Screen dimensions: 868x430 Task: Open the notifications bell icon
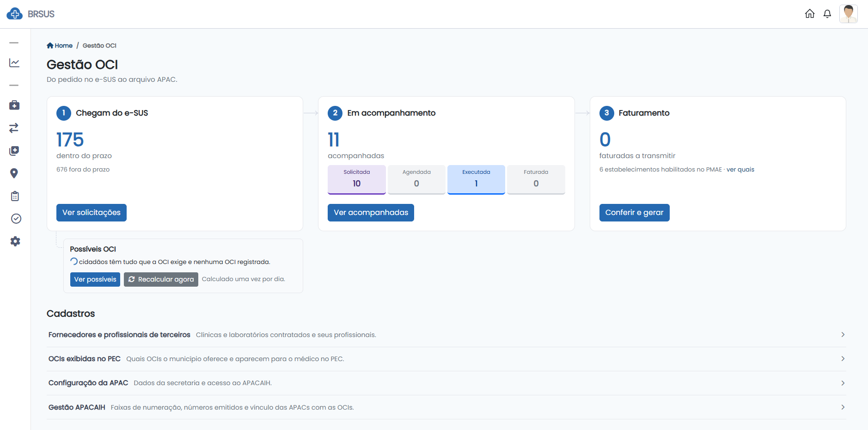coord(827,14)
